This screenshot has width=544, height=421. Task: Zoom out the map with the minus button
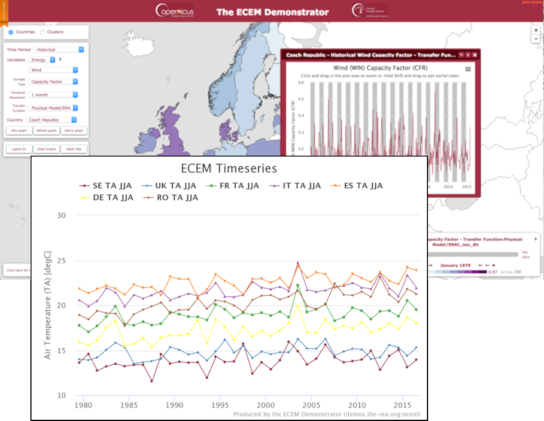(536, 39)
